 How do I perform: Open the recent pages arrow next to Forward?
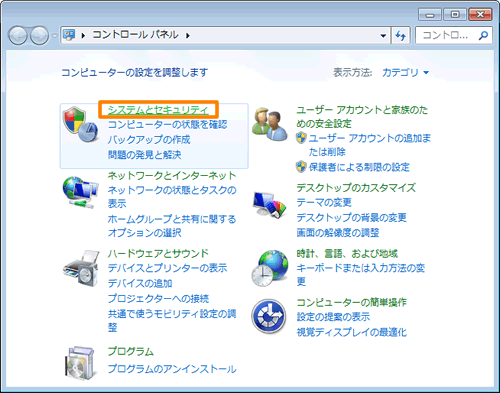pos(55,35)
